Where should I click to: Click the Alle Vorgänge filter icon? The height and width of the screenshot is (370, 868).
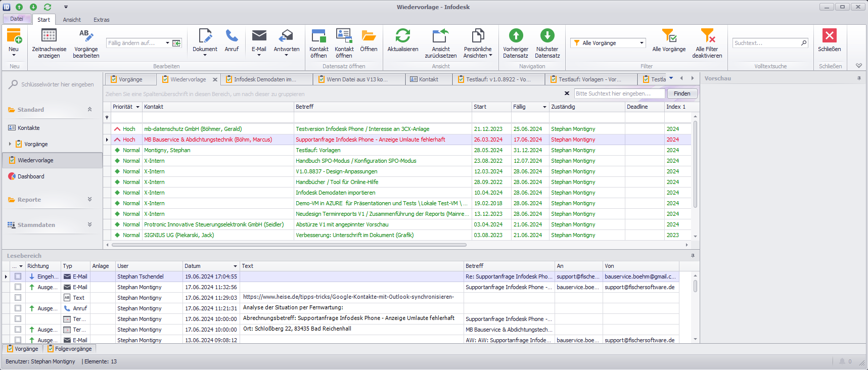[x=669, y=35]
